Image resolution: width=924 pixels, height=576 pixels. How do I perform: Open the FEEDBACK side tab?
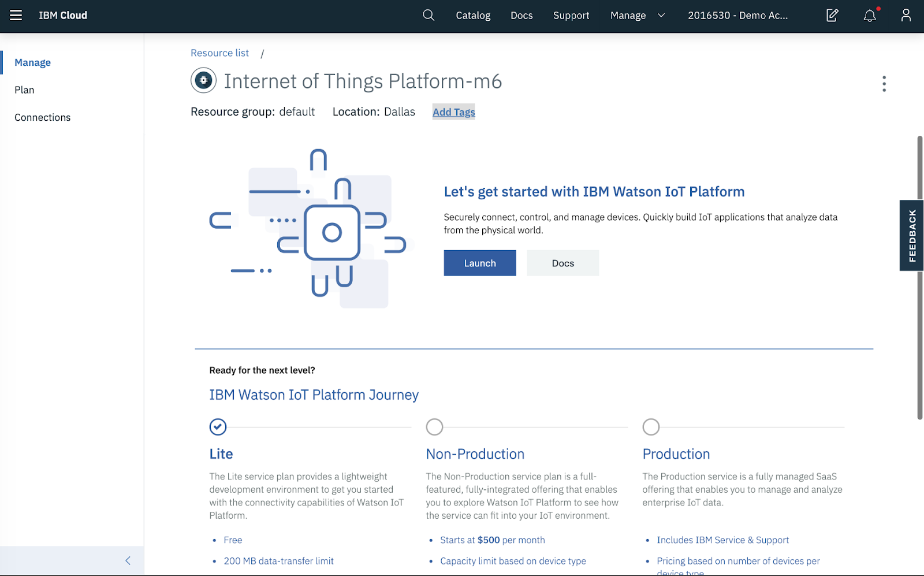912,236
